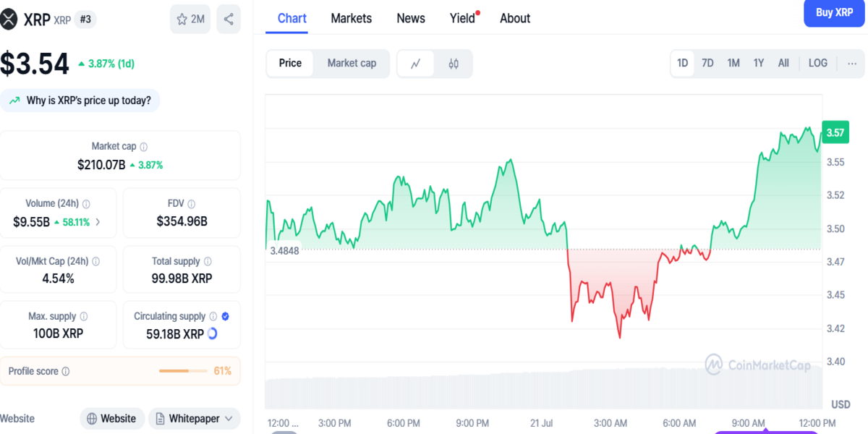Screen dimensions: 868x434
Task: Click the info icon beside Market cap
Action: 144,147
